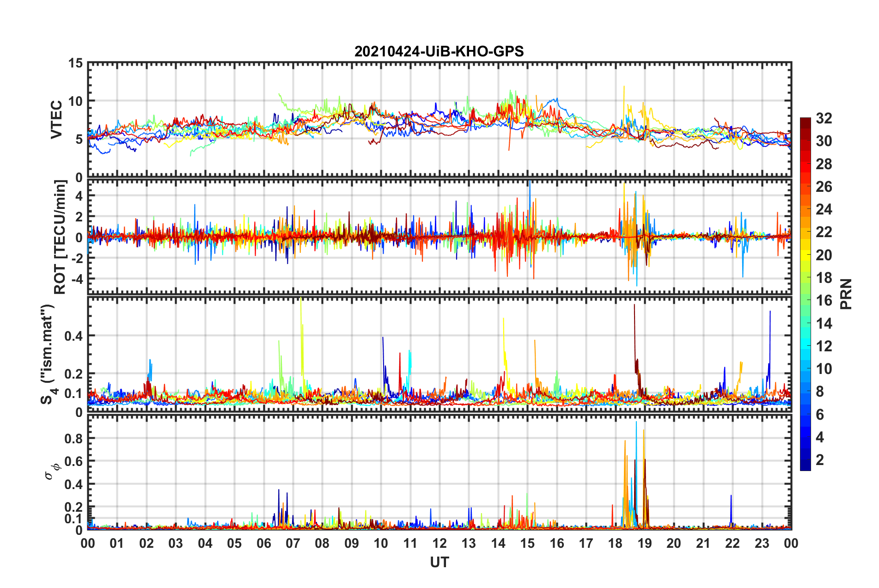
Task: Click x-axis tick label 23
Action: (x=762, y=543)
